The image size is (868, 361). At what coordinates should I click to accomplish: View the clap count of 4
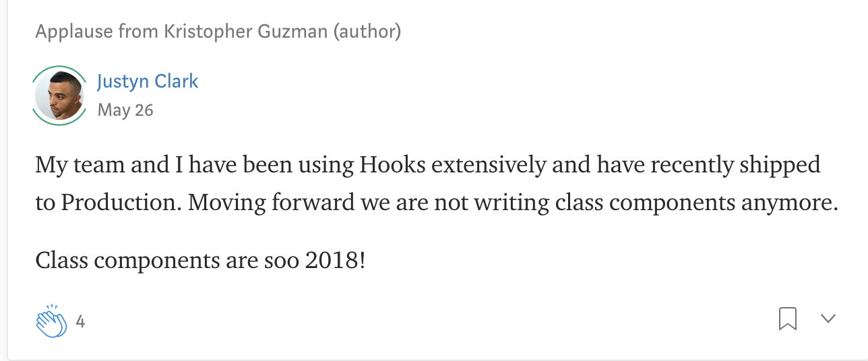pyautogui.click(x=80, y=322)
